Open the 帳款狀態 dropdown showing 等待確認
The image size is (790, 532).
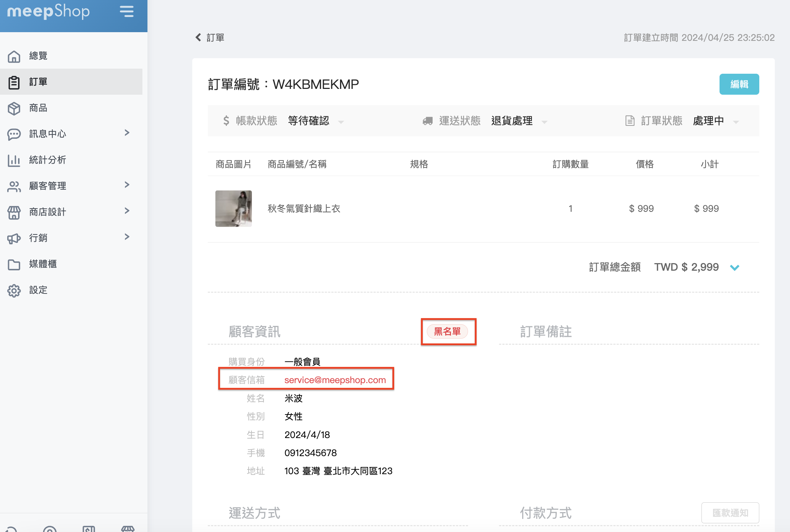tap(315, 121)
